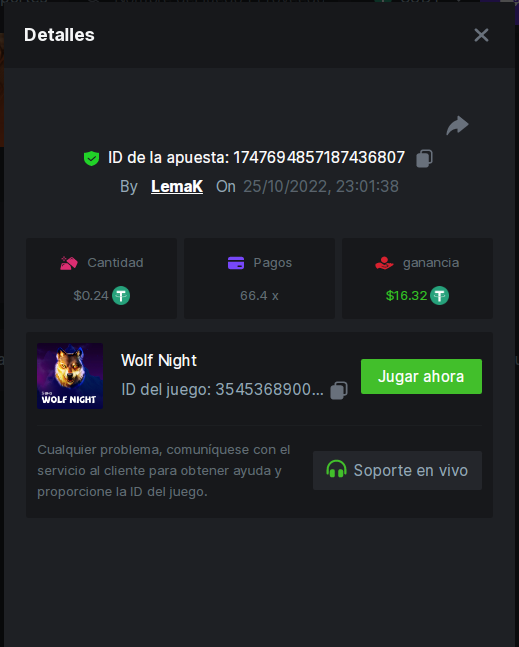
Task: Open Soporte en vivo chat
Action: pos(397,470)
